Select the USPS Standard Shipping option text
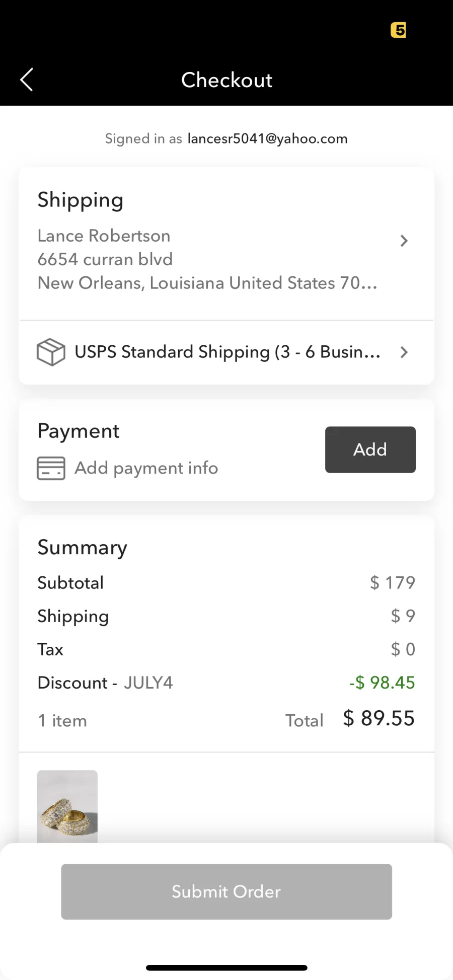Image resolution: width=453 pixels, height=980 pixels. (x=227, y=352)
